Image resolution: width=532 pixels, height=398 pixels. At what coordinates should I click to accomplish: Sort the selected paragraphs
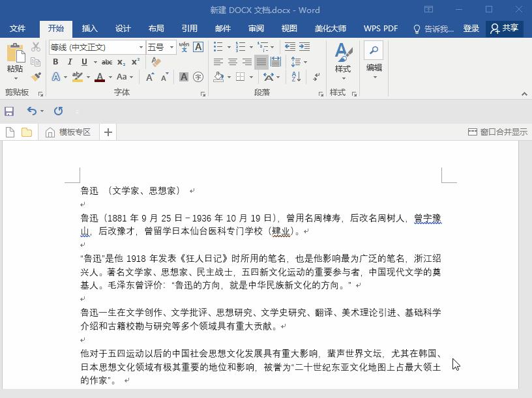[x=296, y=77]
